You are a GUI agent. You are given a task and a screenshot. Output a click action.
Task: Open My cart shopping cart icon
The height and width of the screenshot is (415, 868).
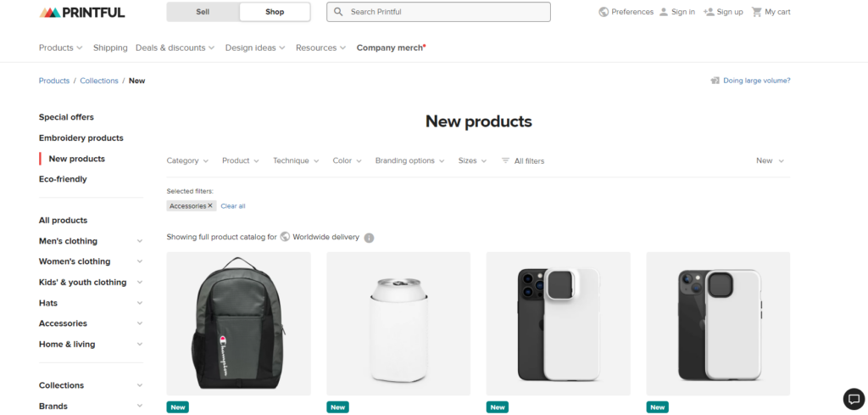[757, 12]
